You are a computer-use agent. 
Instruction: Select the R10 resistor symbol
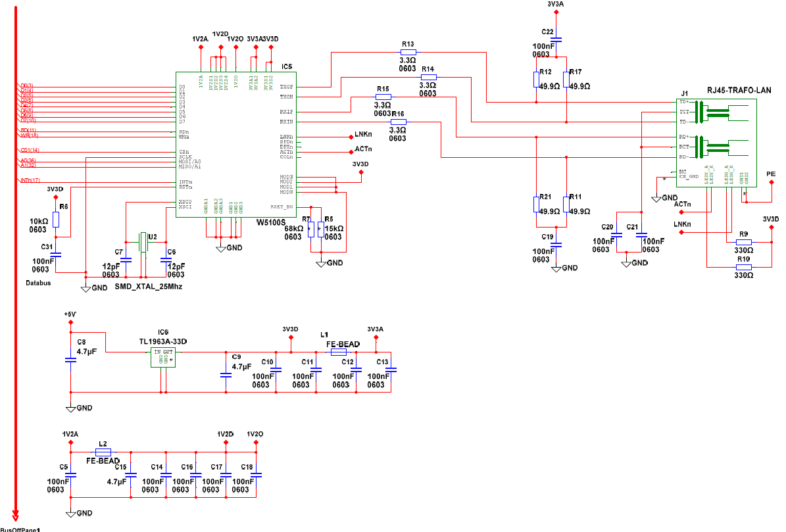(743, 268)
